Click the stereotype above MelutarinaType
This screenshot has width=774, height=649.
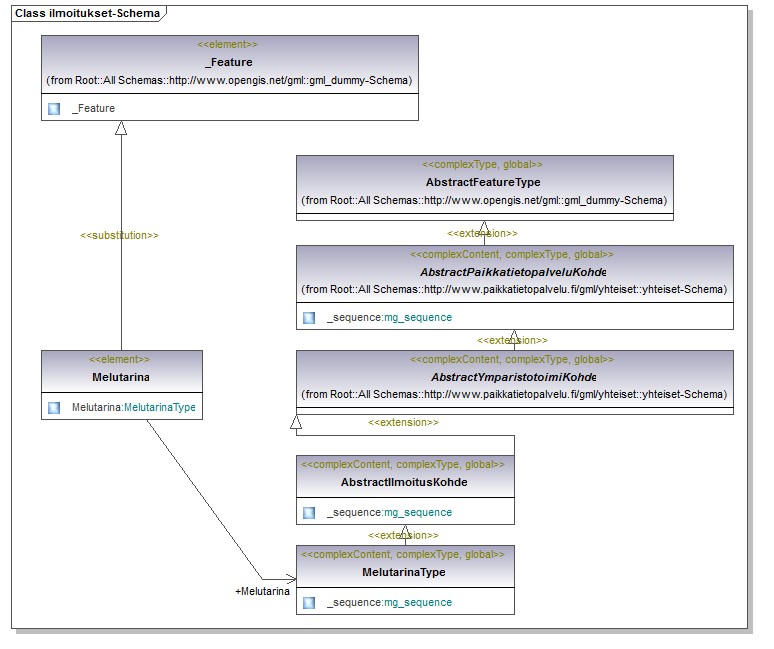click(403, 555)
